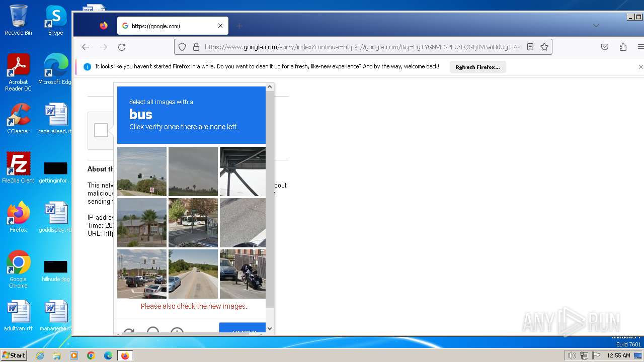
Task: Save page to Pocket
Action: tap(605, 47)
